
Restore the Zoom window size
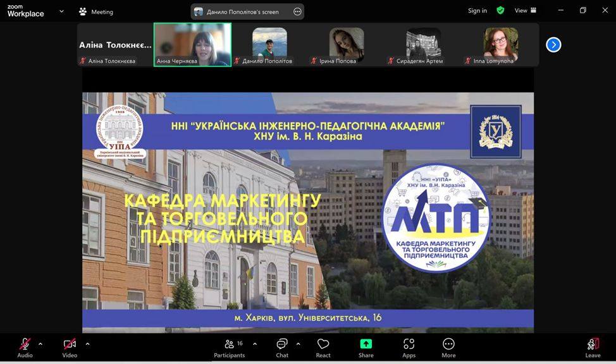click(583, 11)
